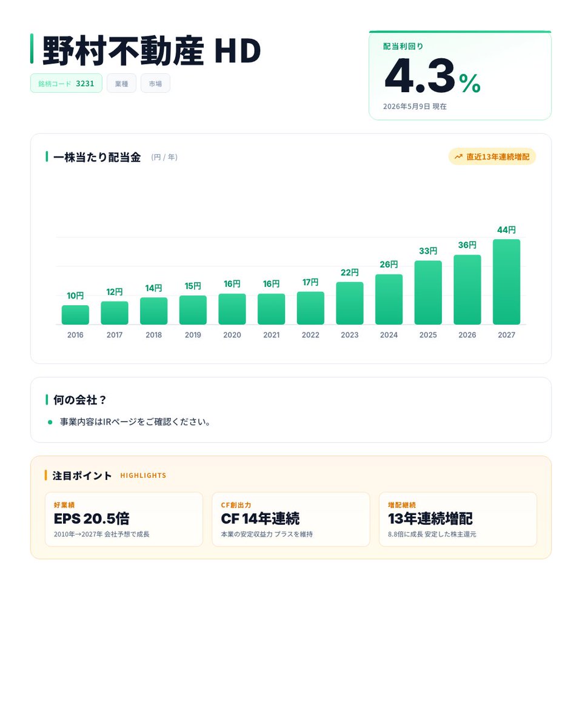Click the 8.8倍に成長 description text

click(x=432, y=534)
